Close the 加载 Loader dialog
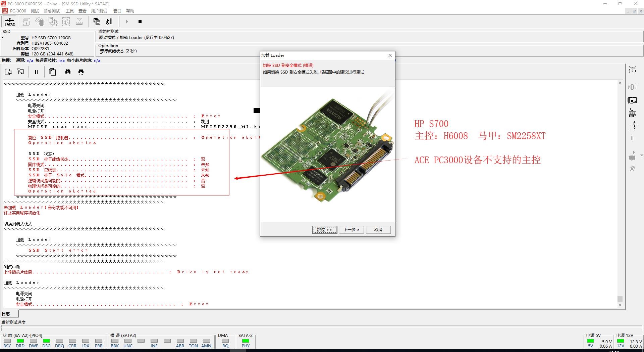644x352 pixels. (390, 55)
